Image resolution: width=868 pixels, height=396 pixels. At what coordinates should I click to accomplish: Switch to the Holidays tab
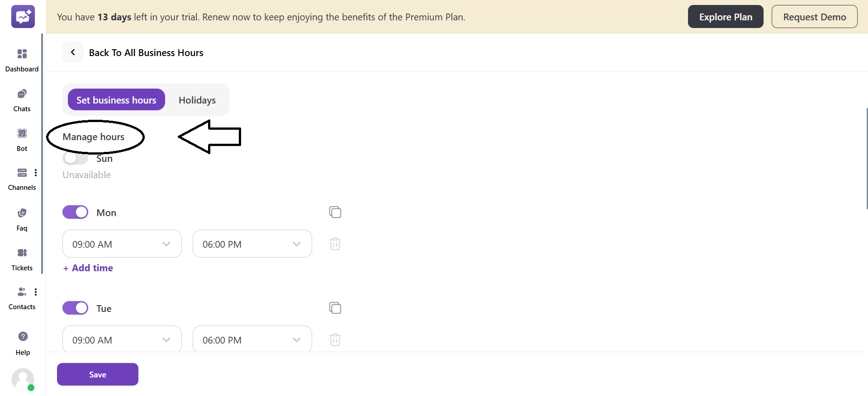[197, 100]
